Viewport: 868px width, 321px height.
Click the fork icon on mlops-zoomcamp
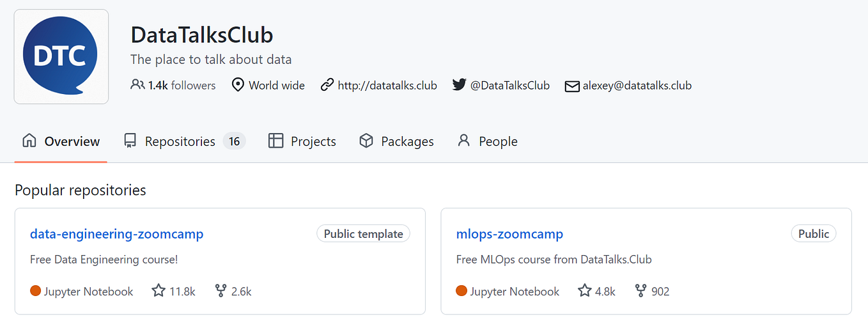click(x=640, y=291)
